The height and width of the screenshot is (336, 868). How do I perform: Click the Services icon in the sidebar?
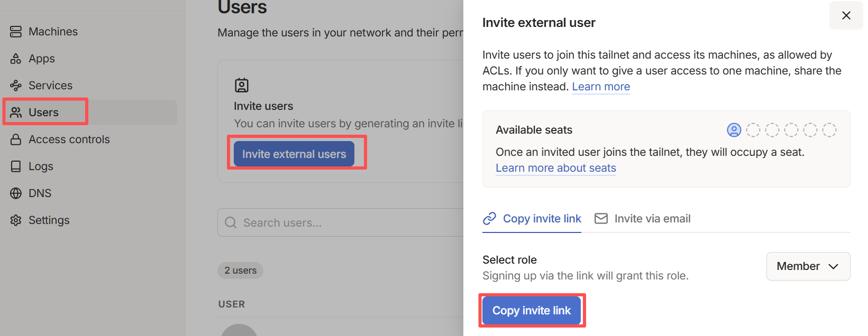click(16, 86)
